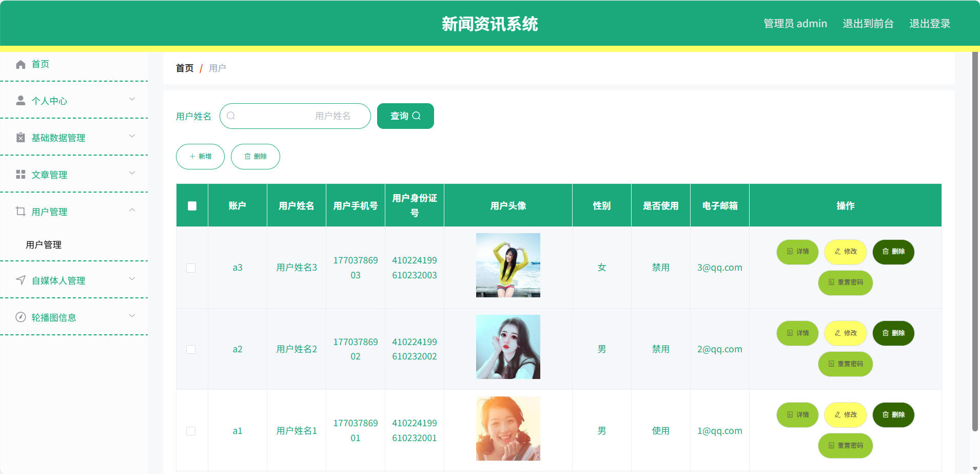Toggle the select-all checkbox in table header
This screenshot has height=474, width=980.
click(x=192, y=206)
